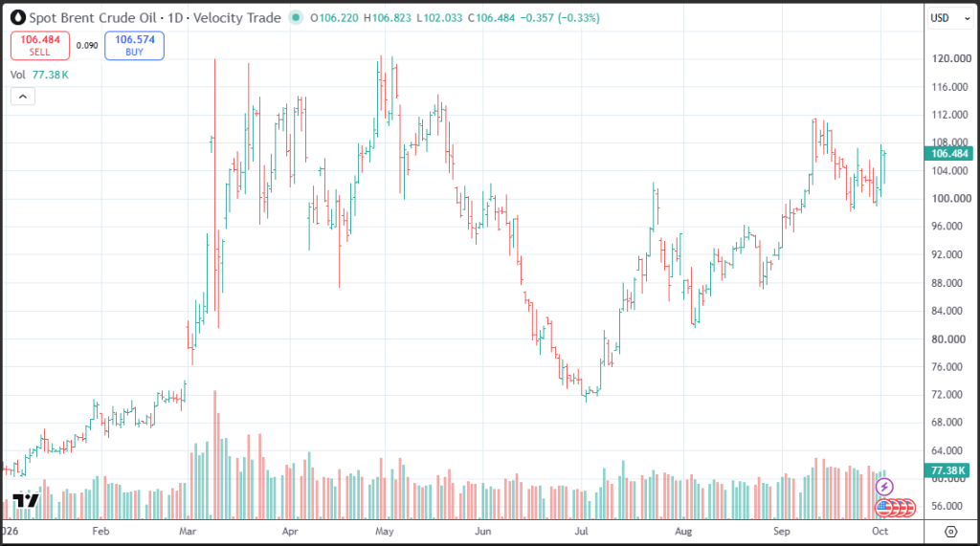This screenshot has width=980, height=546.
Task: Click the volume label 77.38K on axis
Action: point(947,470)
